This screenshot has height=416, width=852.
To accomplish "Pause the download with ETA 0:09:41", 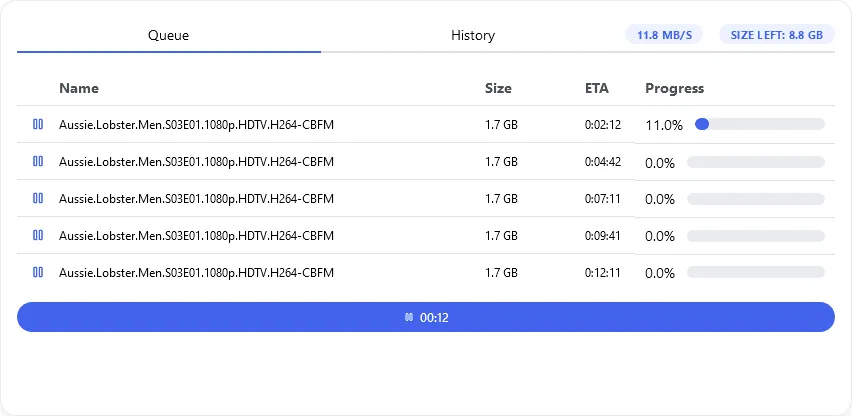I will click(x=38, y=236).
